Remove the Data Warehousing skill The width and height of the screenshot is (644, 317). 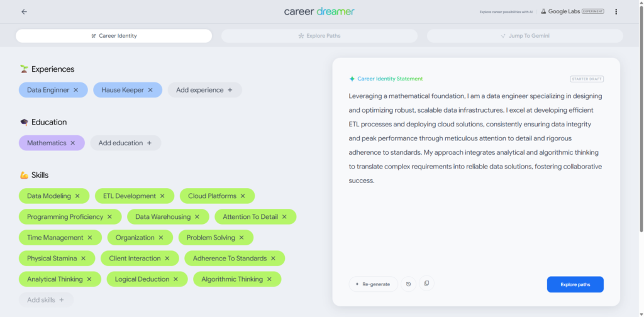(x=197, y=217)
